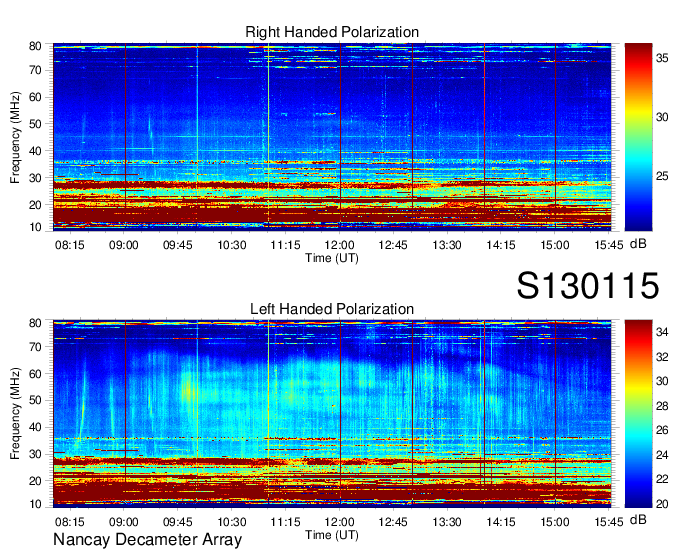
Task: Click the "15:00" time tick of Left Handed plot
Action: (x=555, y=522)
